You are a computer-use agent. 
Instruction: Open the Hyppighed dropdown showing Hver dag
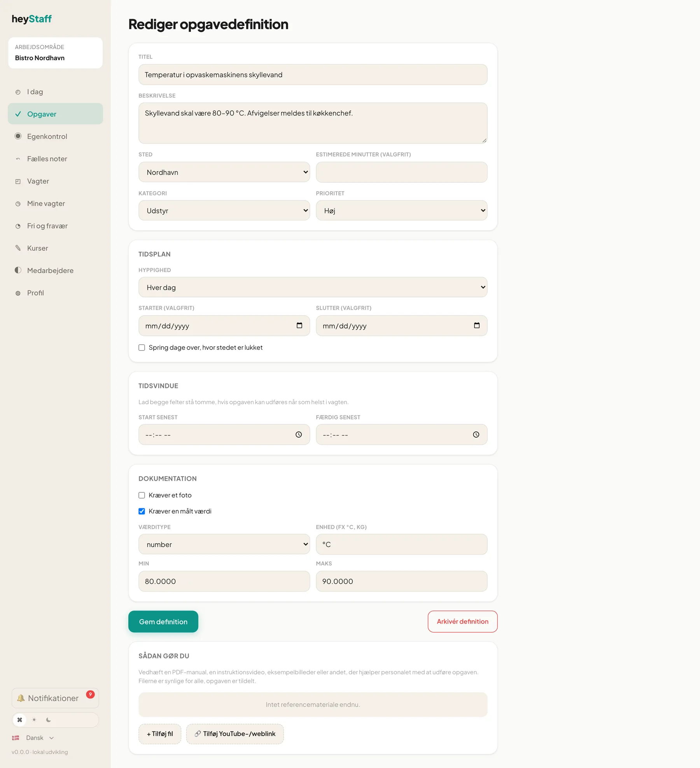point(313,287)
